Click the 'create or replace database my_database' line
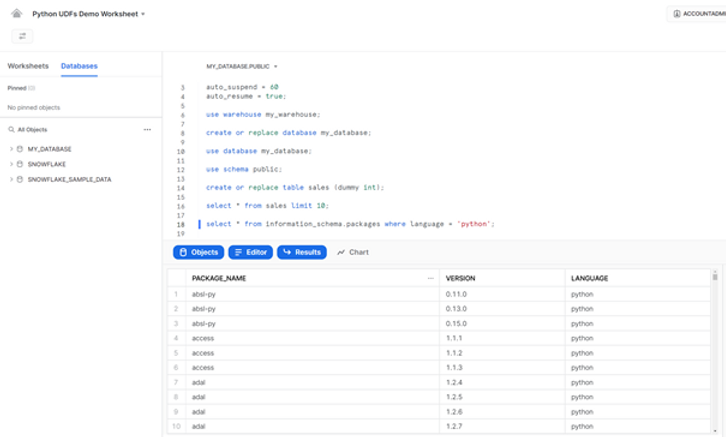The image size is (726, 437). 288,133
